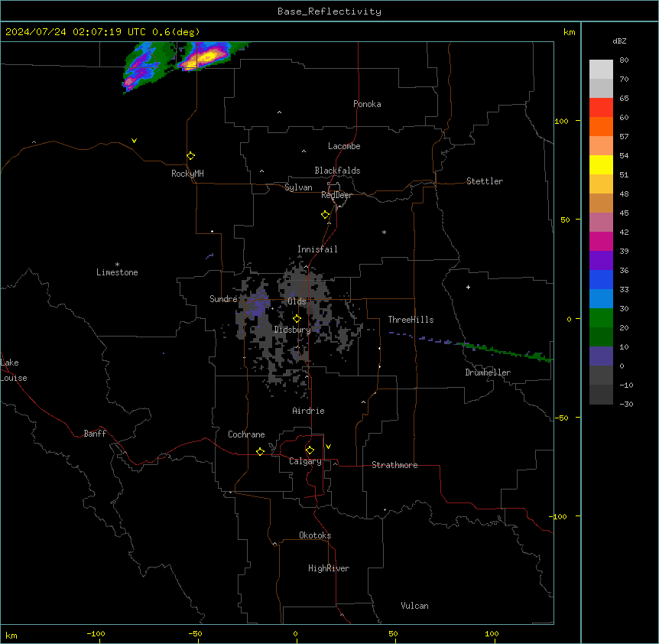Click the green echo line near Drumheller
This screenshot has width=659, height=644.
506,351
